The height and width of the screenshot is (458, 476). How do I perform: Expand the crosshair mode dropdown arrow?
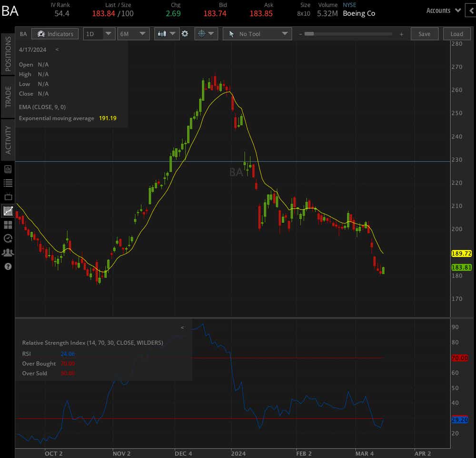[x=211, y=33]
